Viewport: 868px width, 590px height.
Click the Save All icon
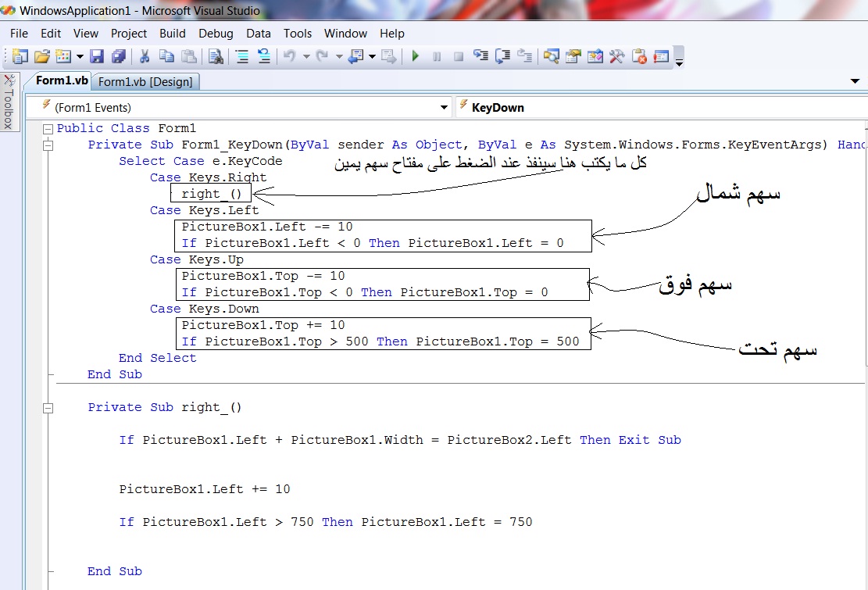point(118,56)
